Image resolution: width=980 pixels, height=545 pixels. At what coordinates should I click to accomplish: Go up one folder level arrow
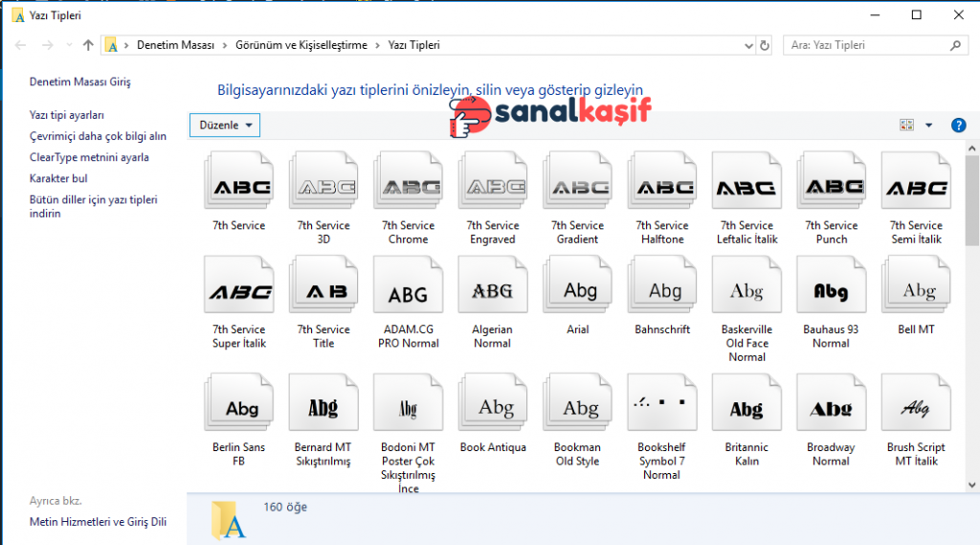click(x=89, y=45)
